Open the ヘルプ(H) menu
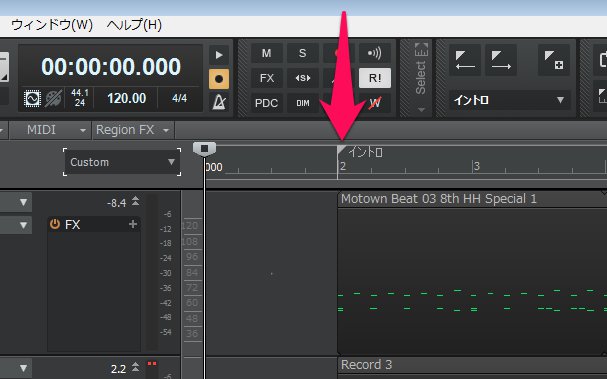The width and height of the screenshot is (607, 379). 134,25
